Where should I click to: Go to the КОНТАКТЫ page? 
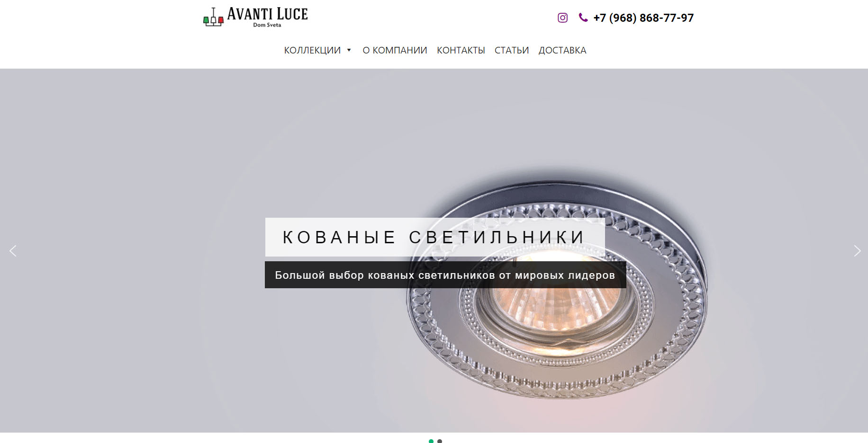[x=461, y=50]
